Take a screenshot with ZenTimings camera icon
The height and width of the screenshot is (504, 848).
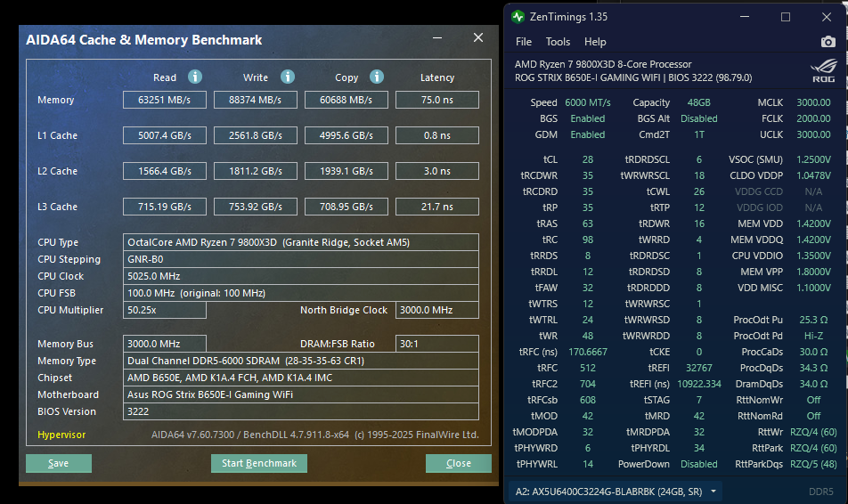tap(828, 42)
